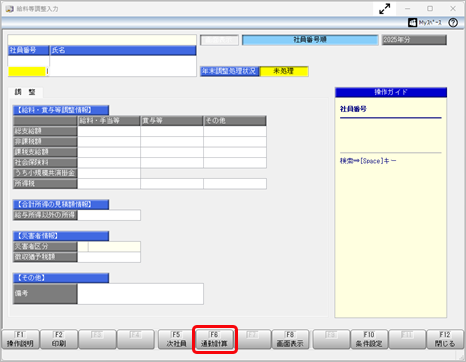This screenshot has height=362, width=466.
Task: Click the yellow 社員番号 input field
Action: tap(27, 72)
